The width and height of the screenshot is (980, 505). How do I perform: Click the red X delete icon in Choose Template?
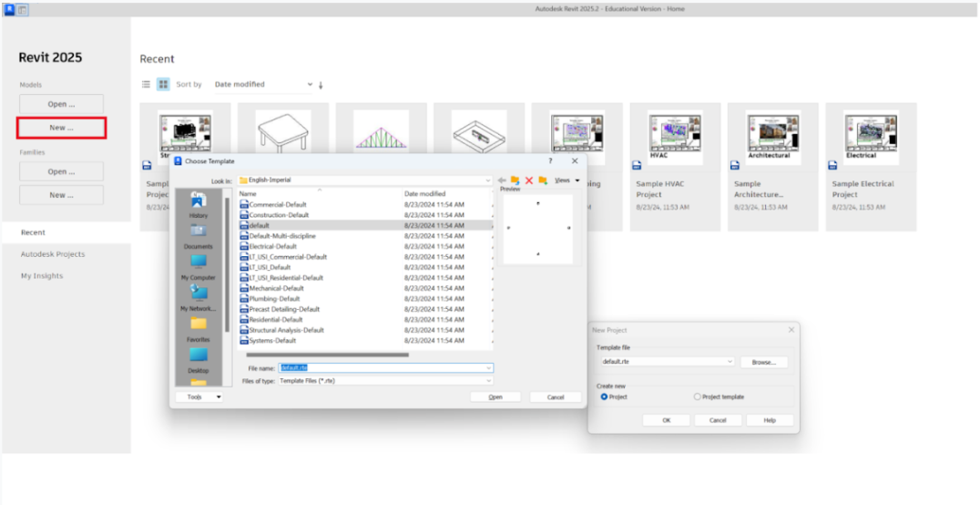pyautogui.click(x=529, y=180)
